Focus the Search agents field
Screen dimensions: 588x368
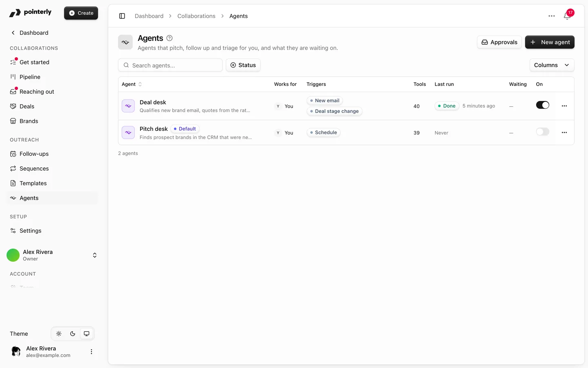tap(170, 65)
